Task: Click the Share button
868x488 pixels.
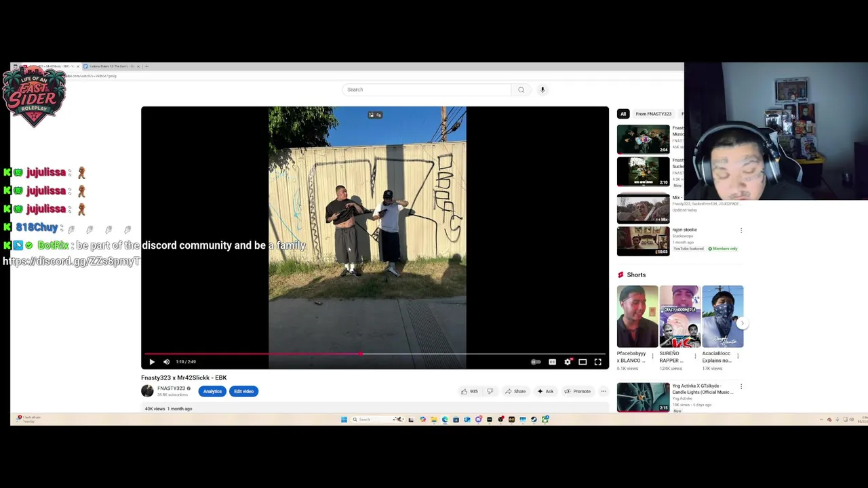Action: click(x=515, y=391)
